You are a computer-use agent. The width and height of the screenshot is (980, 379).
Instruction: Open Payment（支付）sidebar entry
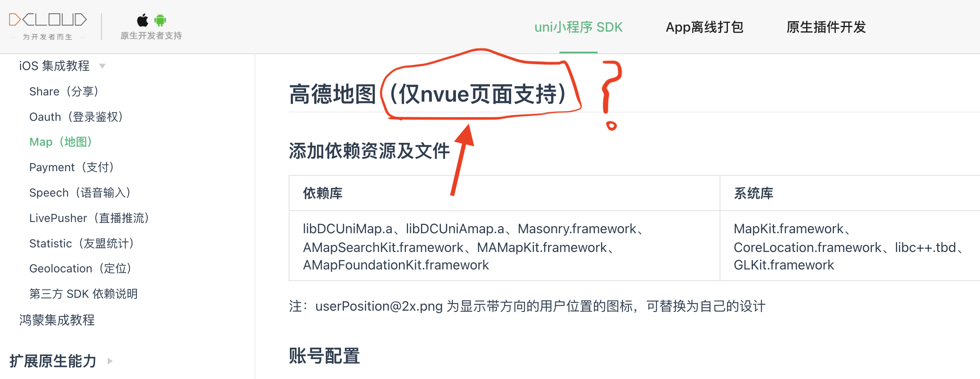71,167
